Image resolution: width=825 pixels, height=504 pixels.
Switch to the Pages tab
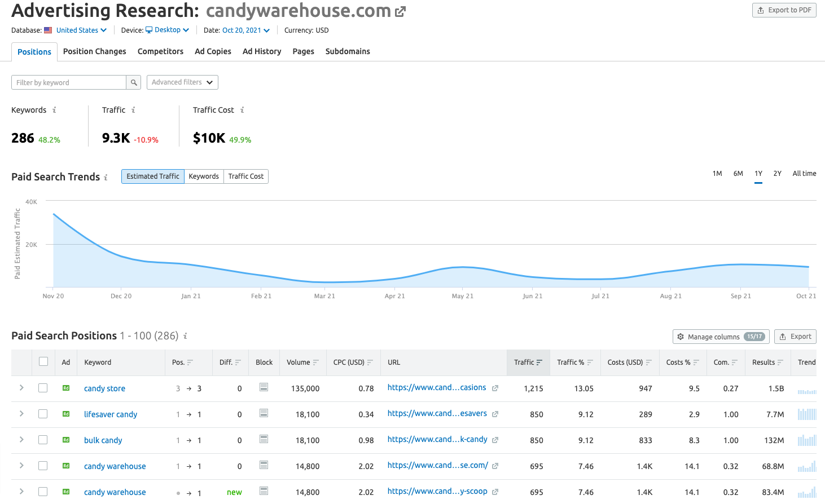click(303, 51)
